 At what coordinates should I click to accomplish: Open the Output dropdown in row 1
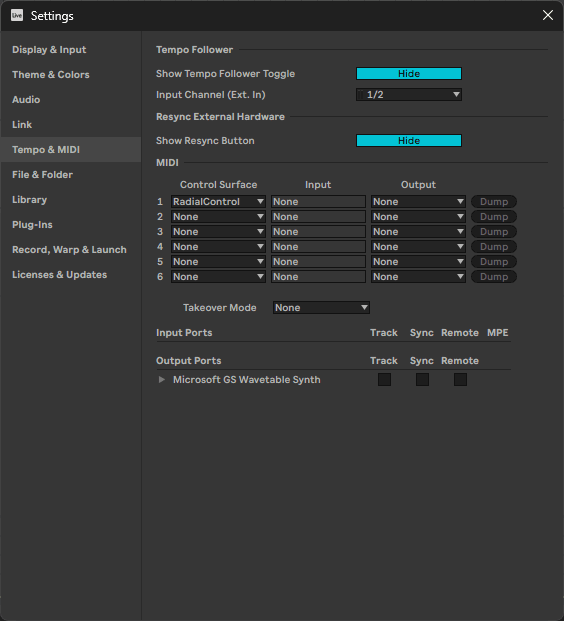418,202
